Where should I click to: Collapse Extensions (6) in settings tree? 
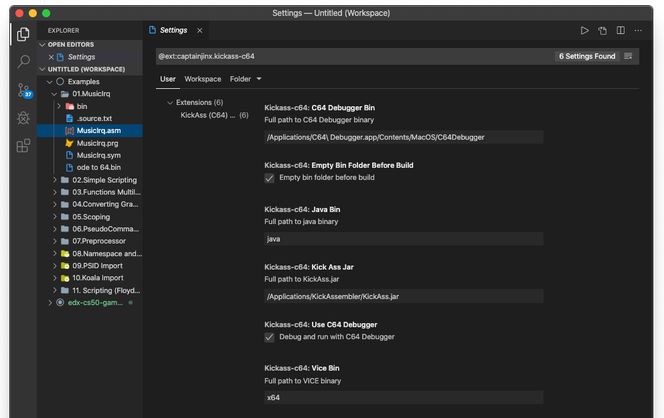pos(170,102)
